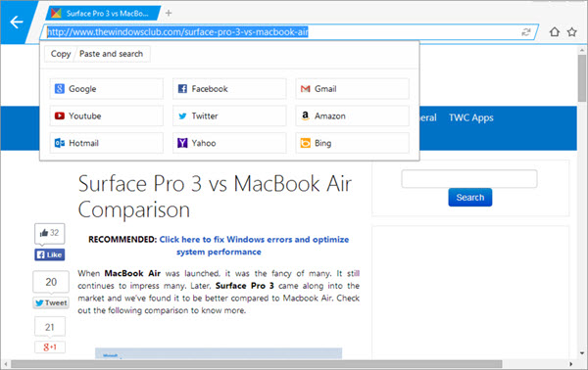This screenshot has height=370, width=588.
Task: Click the TWC Apps menu item
Action: pos(471,117)
